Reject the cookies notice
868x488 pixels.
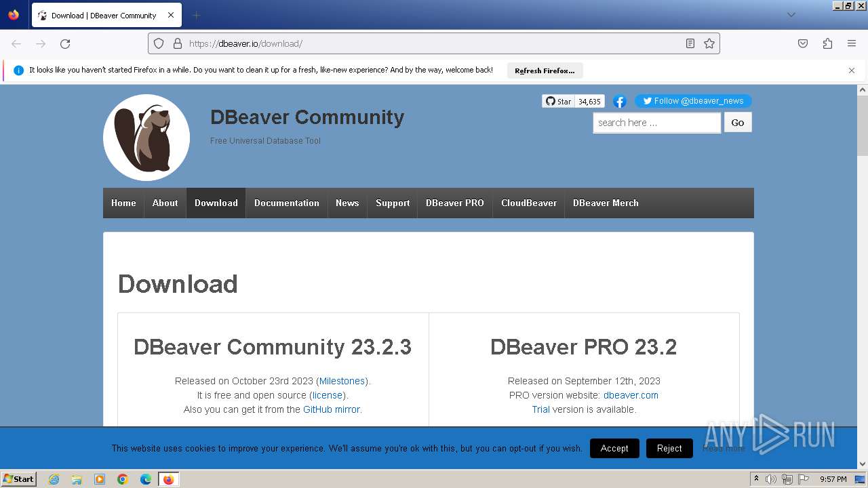point(669,448)
